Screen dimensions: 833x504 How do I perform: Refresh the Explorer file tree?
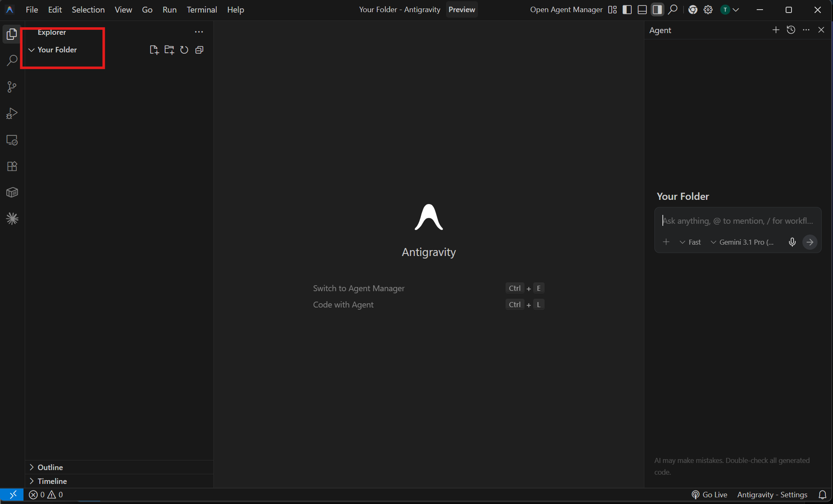tap(184, 49)
